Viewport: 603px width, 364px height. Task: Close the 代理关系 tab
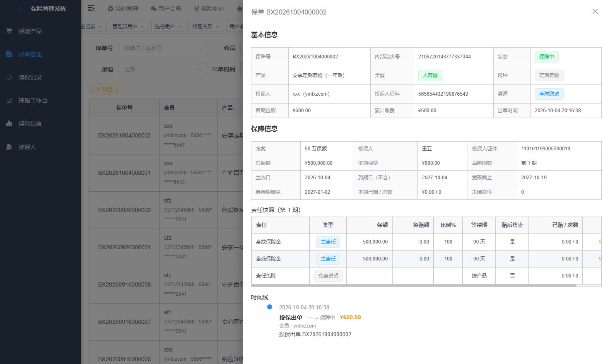click(217, 27)
